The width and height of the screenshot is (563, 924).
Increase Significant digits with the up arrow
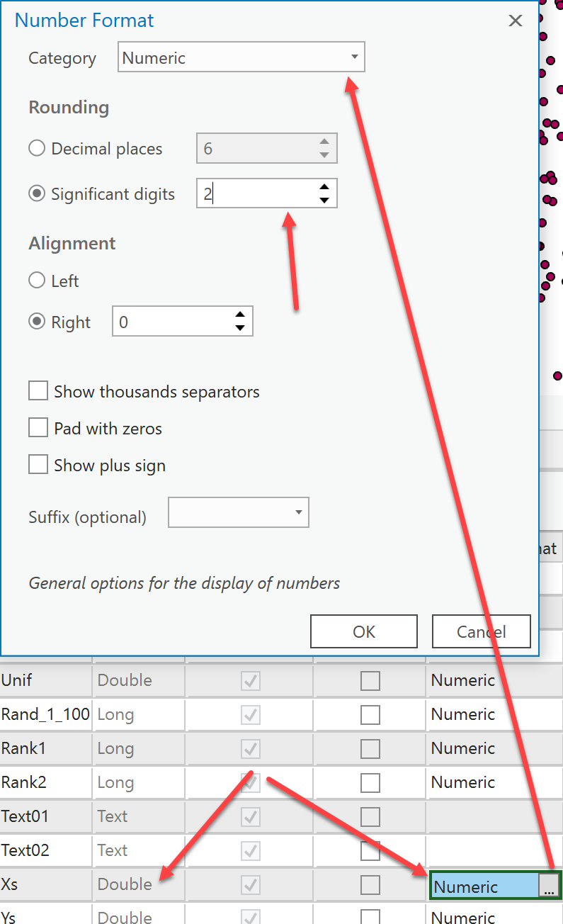click(x=324, y=188)
